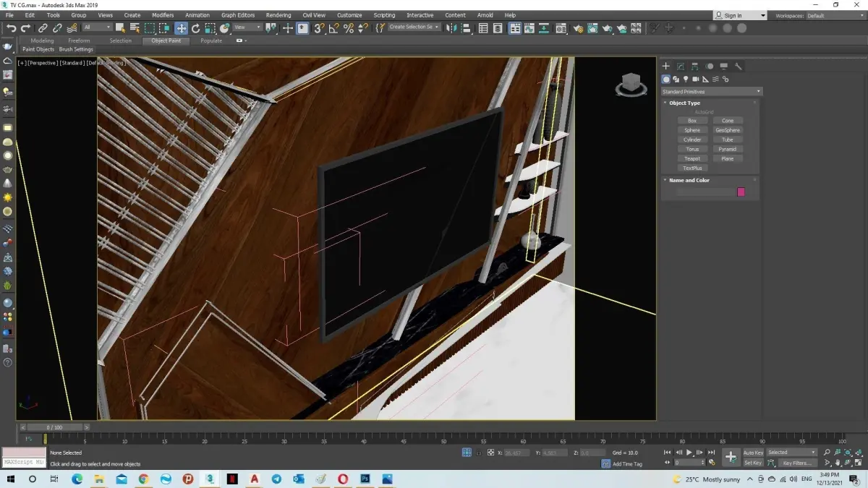Toggle Isolate Selection icon in status bar
Image resolution: width=868 pixels, height=488 pixels.
[x=467, y=452]
